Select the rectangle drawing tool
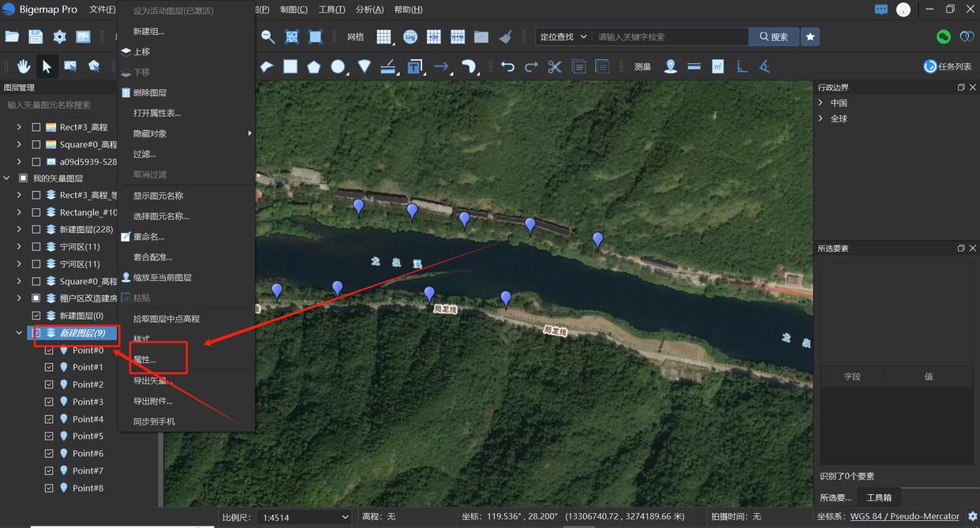The height and width of the screenshot is (528, 980). pos(290,66)
